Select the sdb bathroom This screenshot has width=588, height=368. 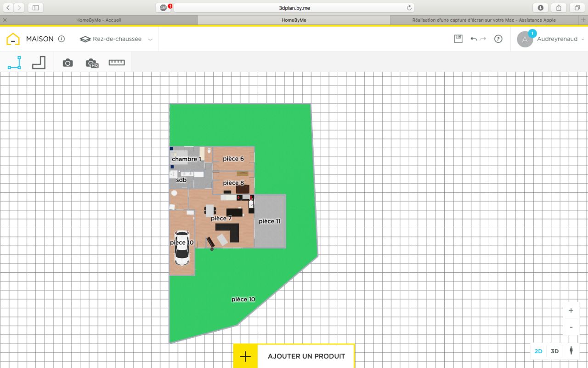[x=181, y=180]
